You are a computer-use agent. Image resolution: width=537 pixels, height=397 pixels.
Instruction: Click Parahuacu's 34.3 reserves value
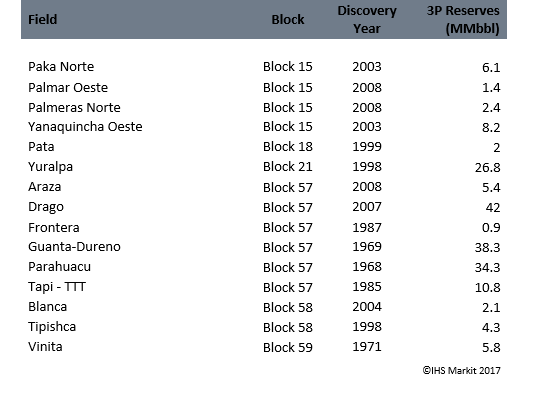pos(487,268)
